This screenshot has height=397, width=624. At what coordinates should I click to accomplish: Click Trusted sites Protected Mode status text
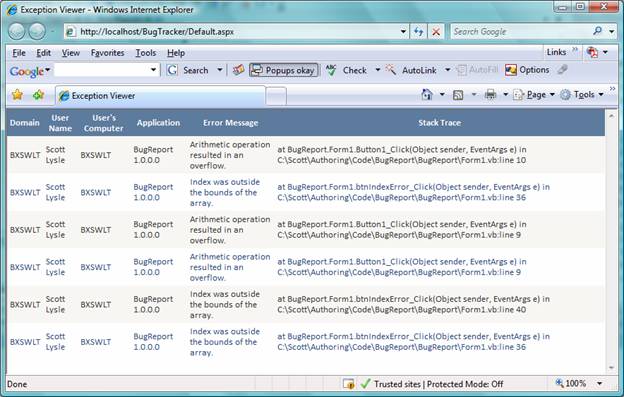[438, 384]
